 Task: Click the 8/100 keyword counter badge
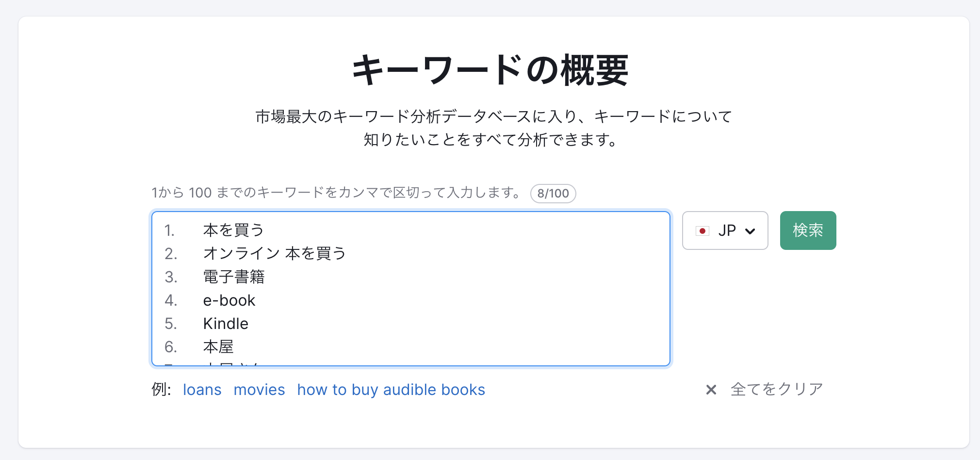[553, 193]
